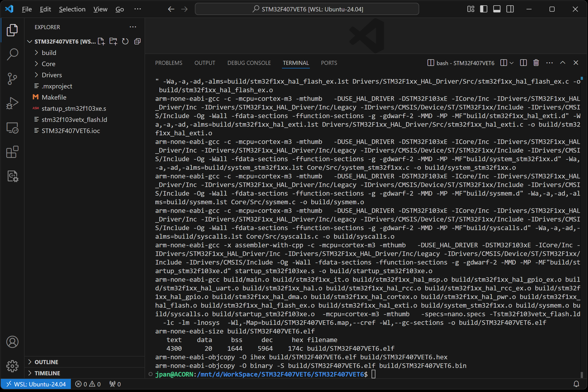The height and width of the screenshot is (392, 588).
Task: Refresh the Explorer file tree
Action: (125, 41)
